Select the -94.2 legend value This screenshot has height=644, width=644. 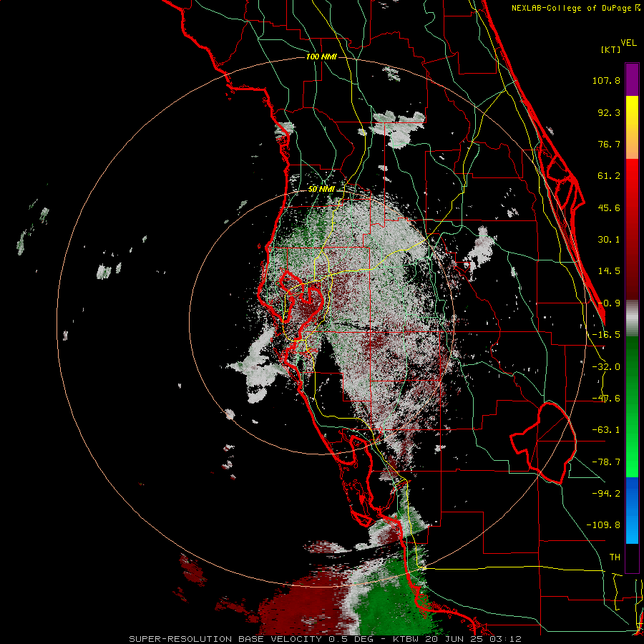click(x=606, y=493)
